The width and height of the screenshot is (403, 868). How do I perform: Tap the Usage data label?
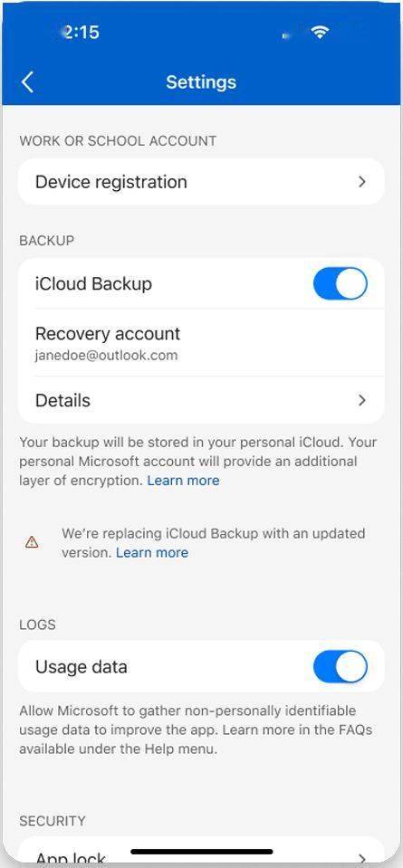click(x=82, y=666)
